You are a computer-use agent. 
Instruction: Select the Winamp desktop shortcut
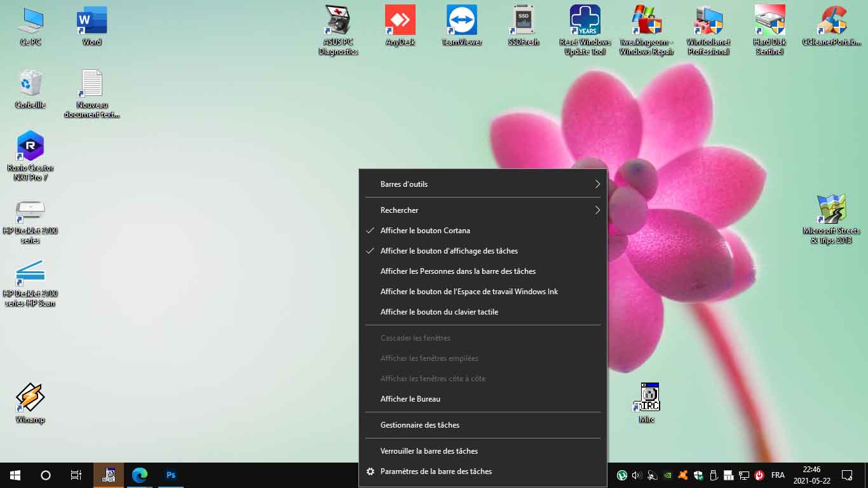[x=31, y=403]
